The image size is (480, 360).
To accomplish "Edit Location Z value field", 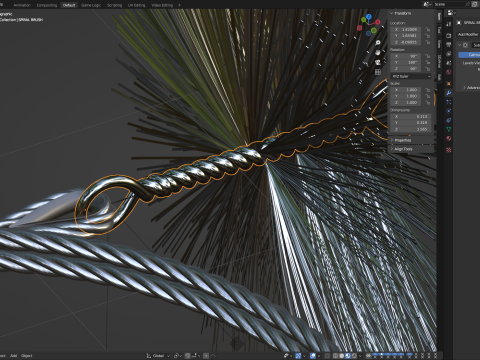I will coord(406,42).
